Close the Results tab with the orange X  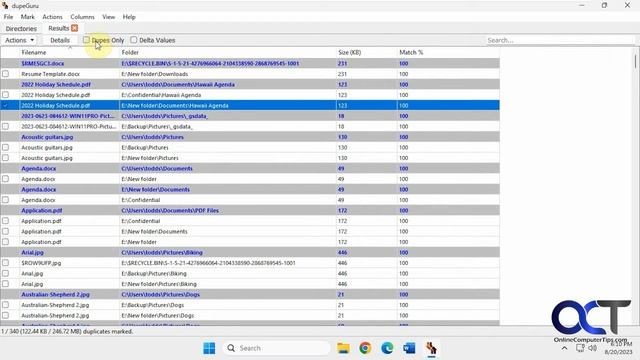(x=74, y=28)
